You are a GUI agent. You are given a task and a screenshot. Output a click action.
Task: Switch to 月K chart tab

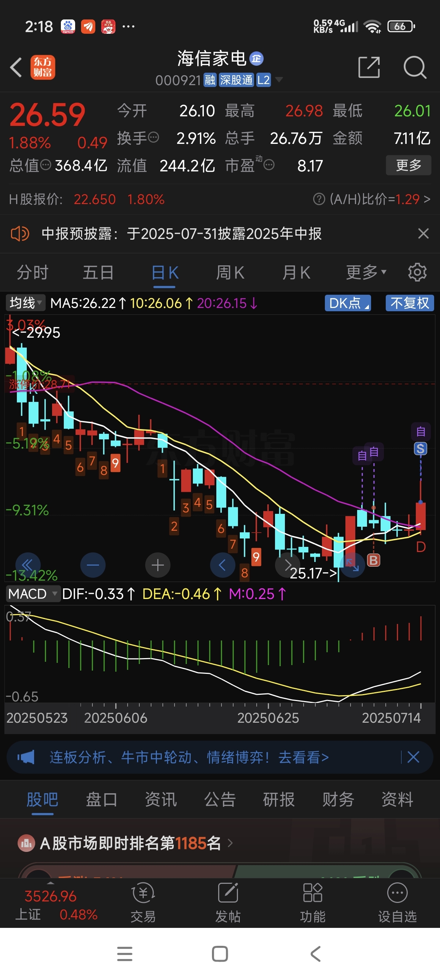[296, 272]
